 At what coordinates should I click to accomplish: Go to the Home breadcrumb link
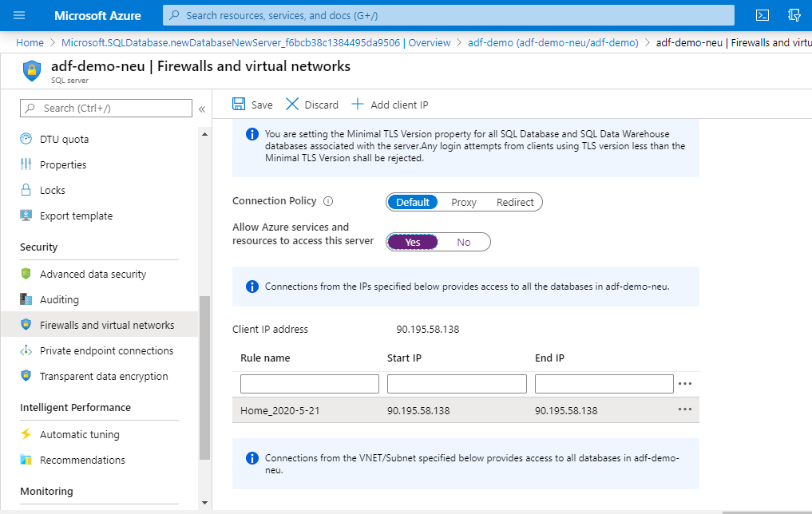click(x=30, y=42)
